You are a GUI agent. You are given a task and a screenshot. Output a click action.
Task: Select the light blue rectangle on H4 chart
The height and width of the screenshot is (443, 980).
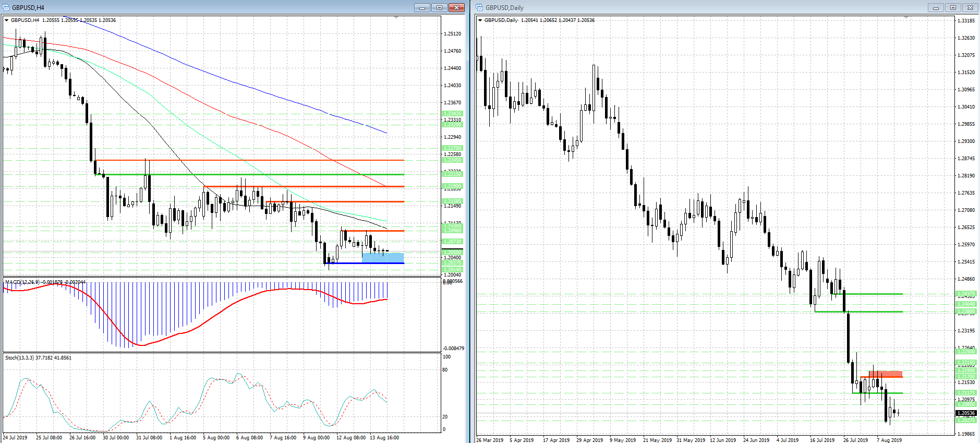[383, 257]
